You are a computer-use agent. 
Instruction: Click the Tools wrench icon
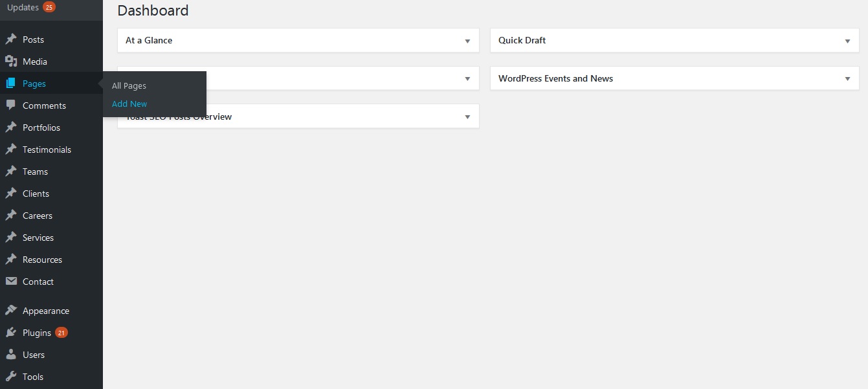pos(11,377)
